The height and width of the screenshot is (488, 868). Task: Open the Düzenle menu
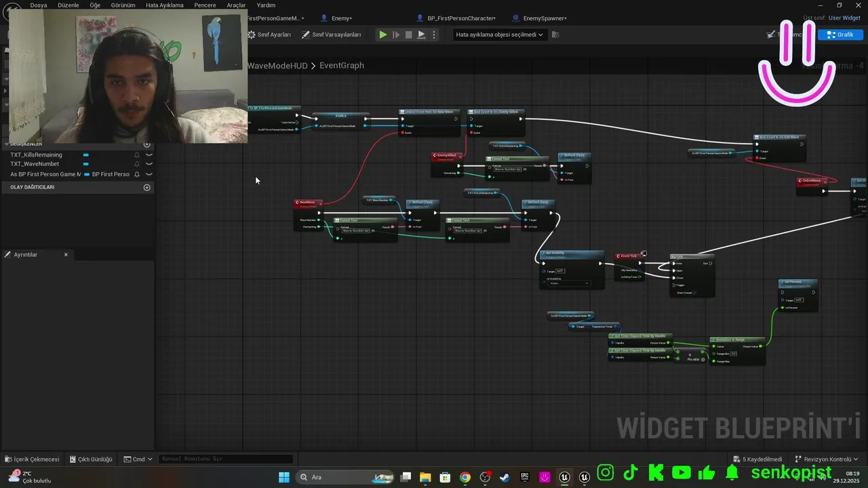(68, 5)
